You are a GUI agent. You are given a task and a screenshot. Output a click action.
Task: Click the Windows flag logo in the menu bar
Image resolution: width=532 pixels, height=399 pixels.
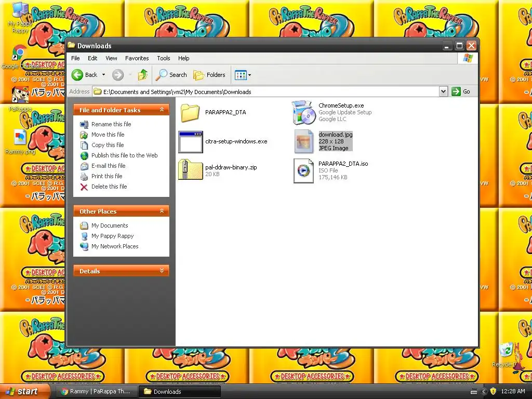click(468, 58)
